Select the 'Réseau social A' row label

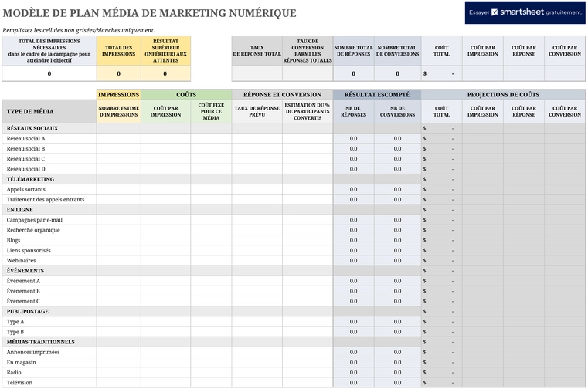click(x=25, y=139)
